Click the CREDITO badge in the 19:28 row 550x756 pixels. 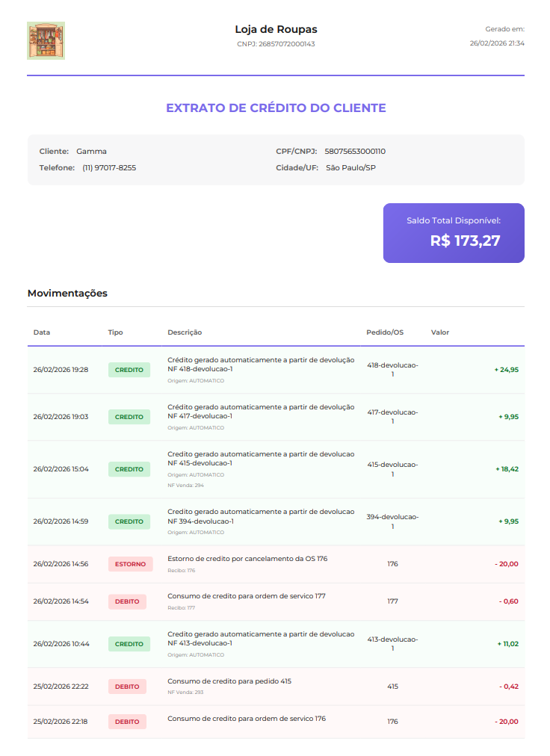point(129,370)
